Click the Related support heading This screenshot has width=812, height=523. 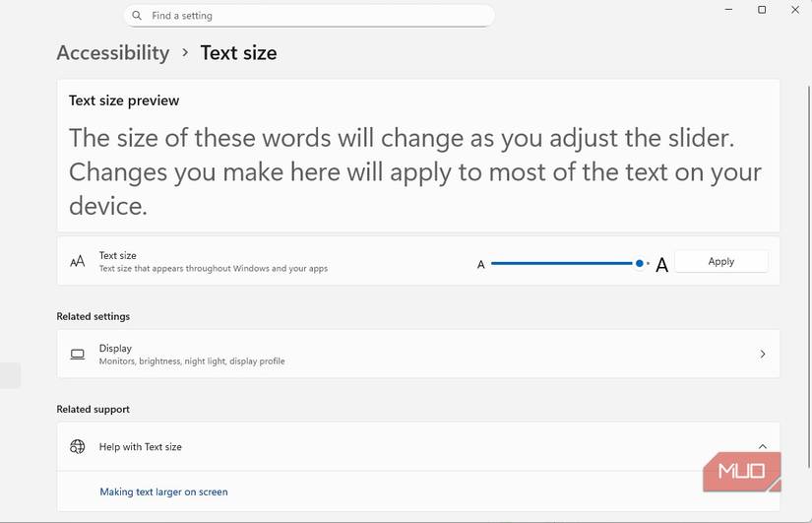point(94,409)
